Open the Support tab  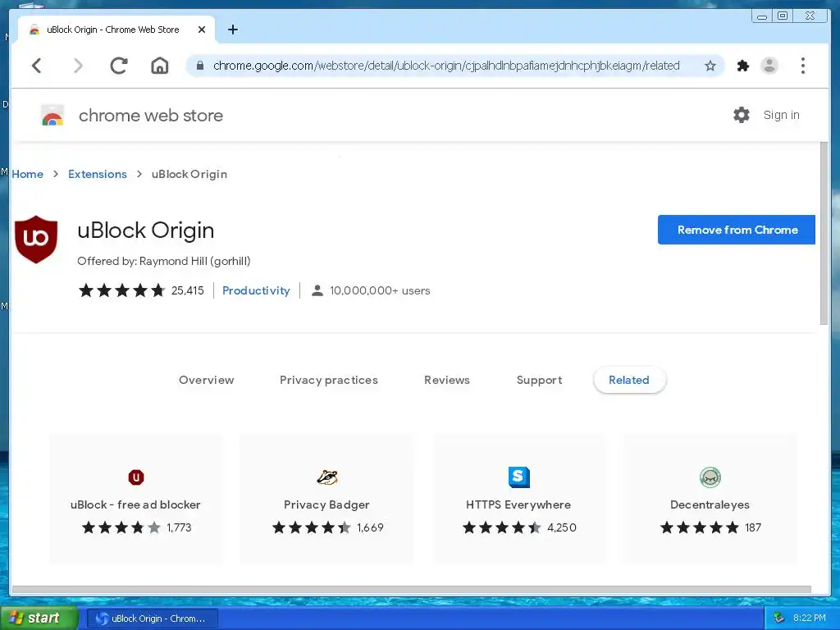[x=539, y=380]
